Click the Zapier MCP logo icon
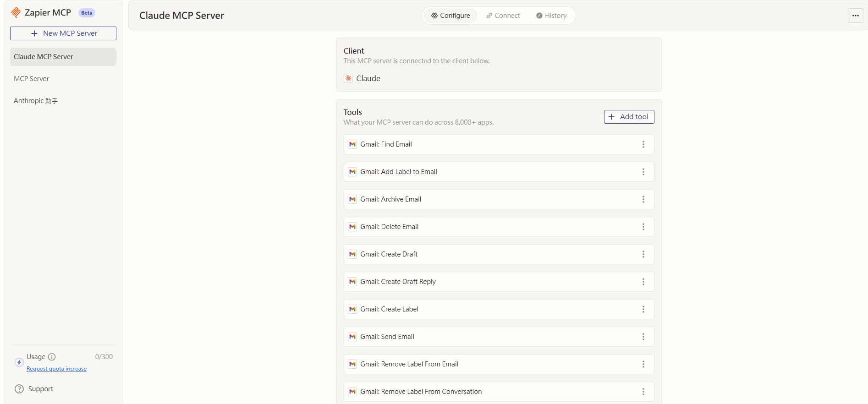The height and width of the screenshot is (404, 868). (x=16, y=12)
